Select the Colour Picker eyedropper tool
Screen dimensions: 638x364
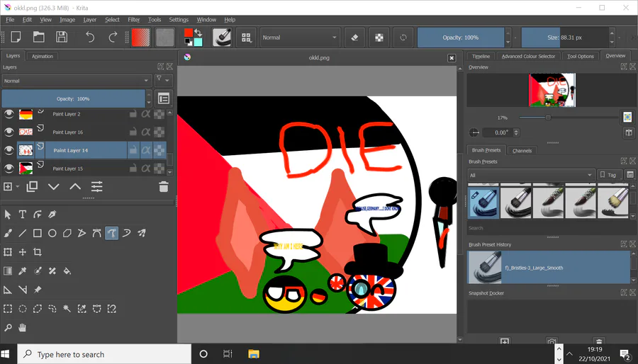tap(23, 271)
